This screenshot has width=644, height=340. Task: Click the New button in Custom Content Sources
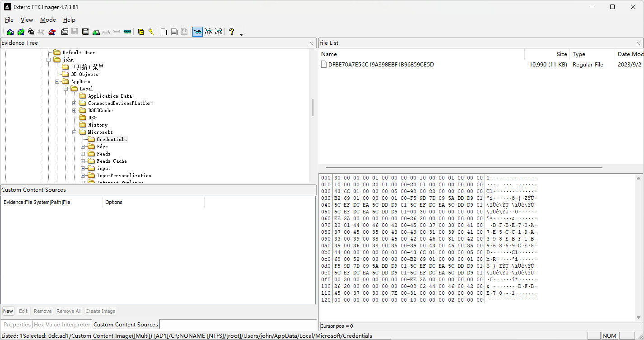tap(8, 311)
